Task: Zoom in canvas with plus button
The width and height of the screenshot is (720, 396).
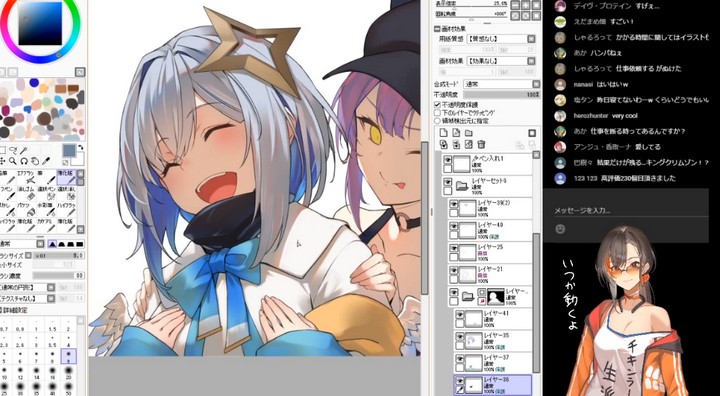Action: (x=525, y=5)
